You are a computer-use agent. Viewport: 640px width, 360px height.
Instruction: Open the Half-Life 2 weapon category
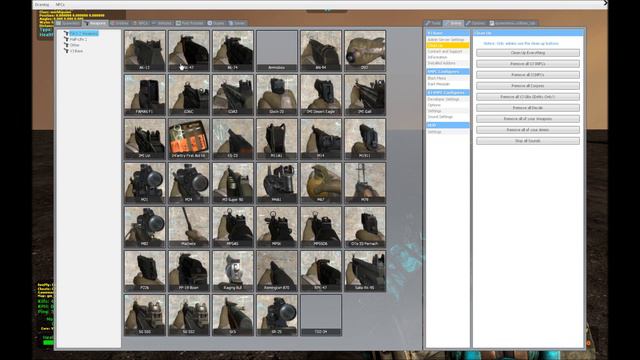click(x=78, y=39)
